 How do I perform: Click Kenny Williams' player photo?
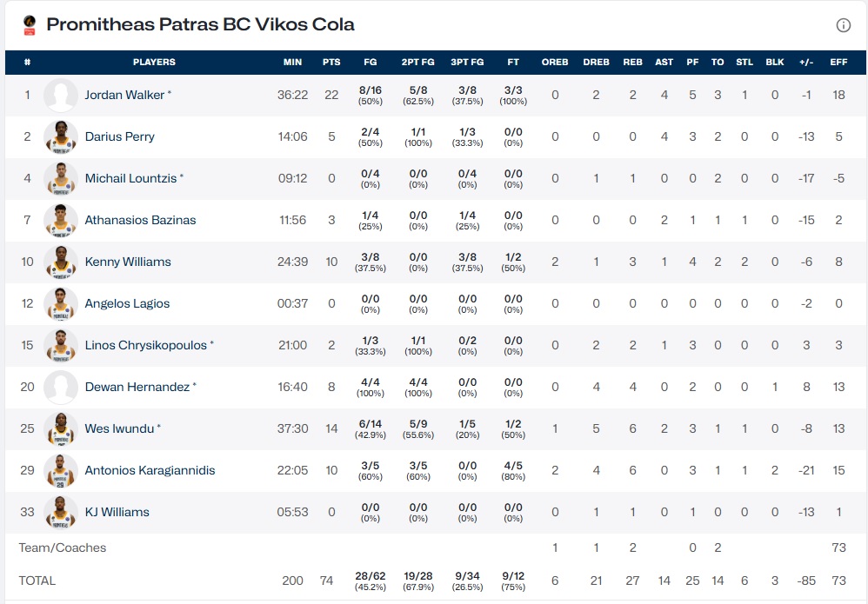tap(61, 262)
